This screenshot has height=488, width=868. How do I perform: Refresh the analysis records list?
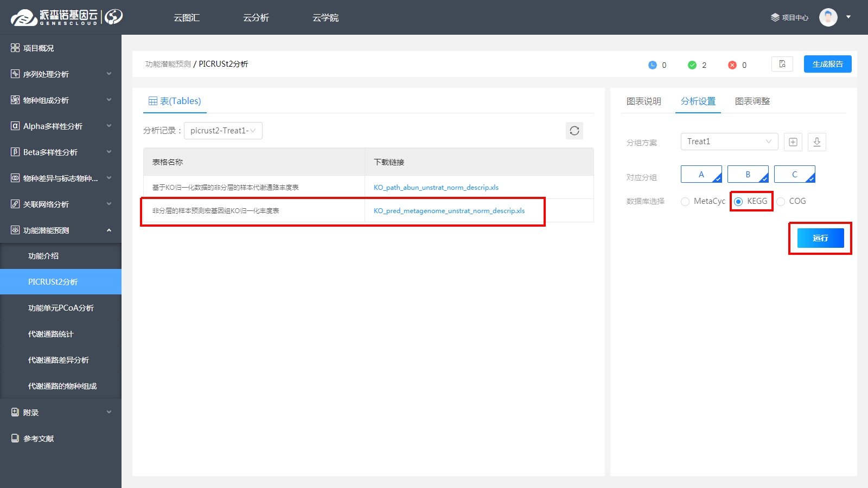575,131
